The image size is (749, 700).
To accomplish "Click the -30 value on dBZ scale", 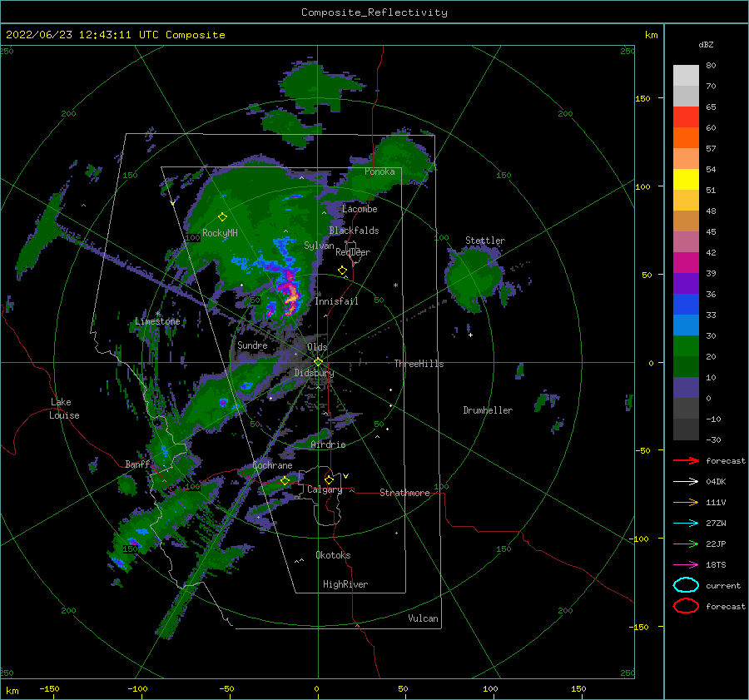I will tap(713, 439).
